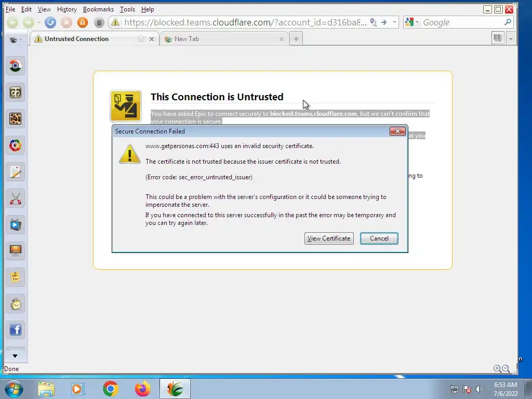Open the desktop monitor sidebar icon

coord(15,251)
